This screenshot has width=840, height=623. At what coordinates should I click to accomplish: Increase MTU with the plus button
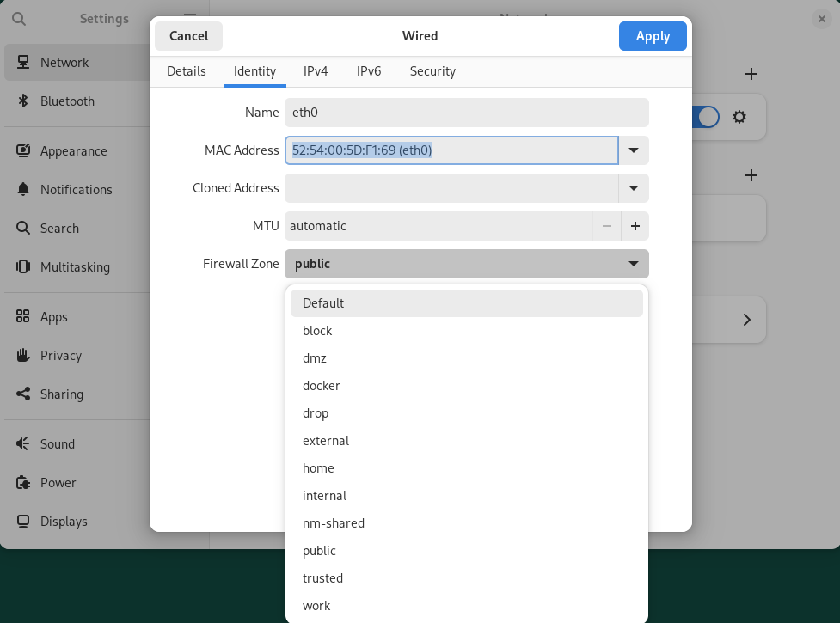click(635, 226)
